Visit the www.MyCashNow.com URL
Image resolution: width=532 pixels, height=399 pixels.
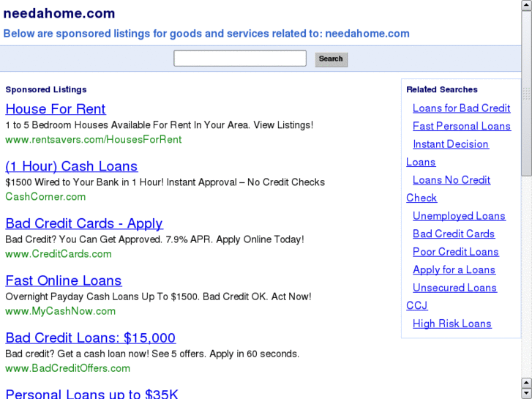click(61, 311)
